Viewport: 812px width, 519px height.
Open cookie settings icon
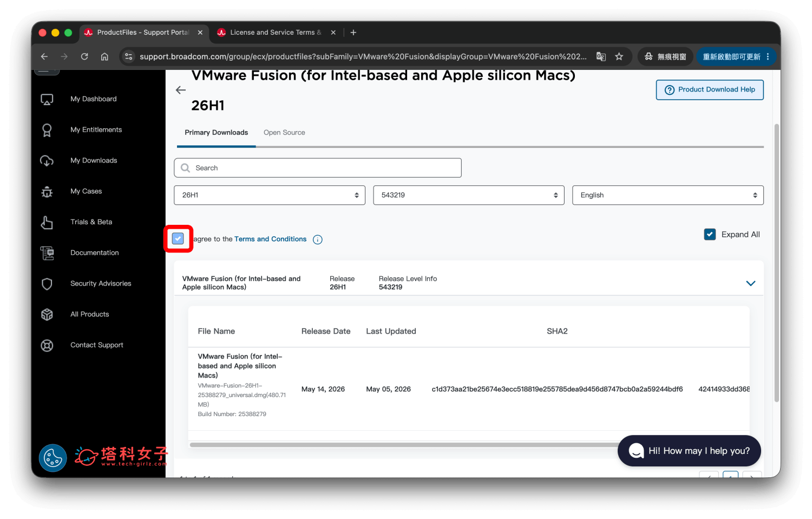53,458
